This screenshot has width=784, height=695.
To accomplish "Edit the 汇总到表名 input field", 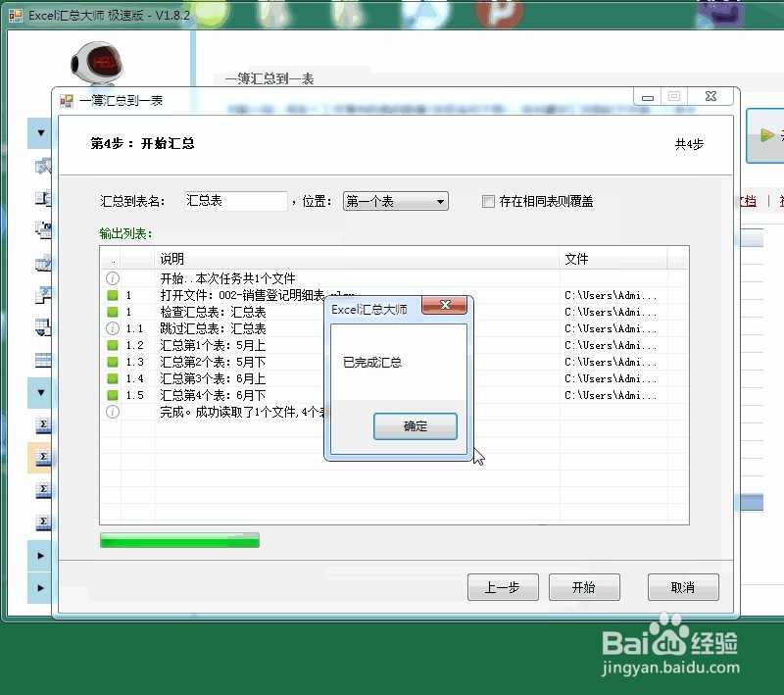I will click(236, 201).
